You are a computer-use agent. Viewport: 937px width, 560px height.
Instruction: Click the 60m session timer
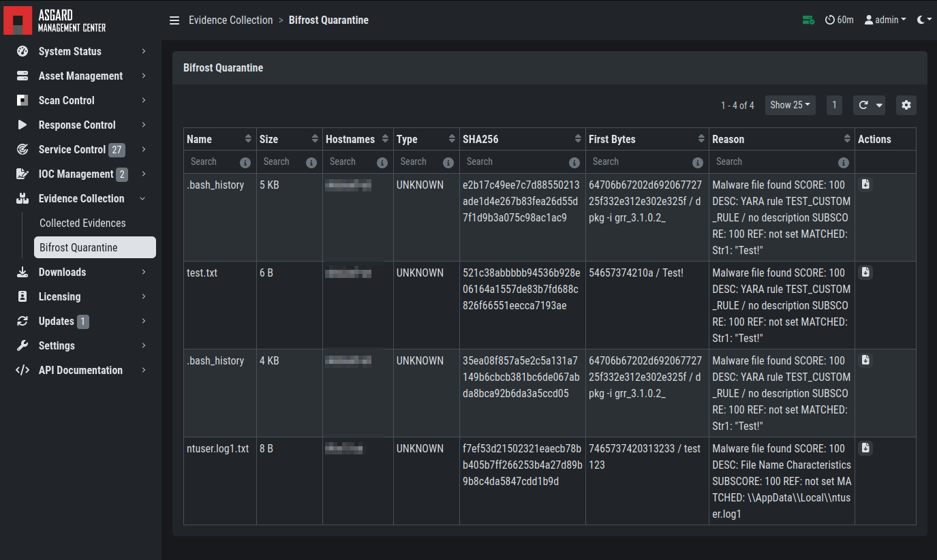coord(839,20)
